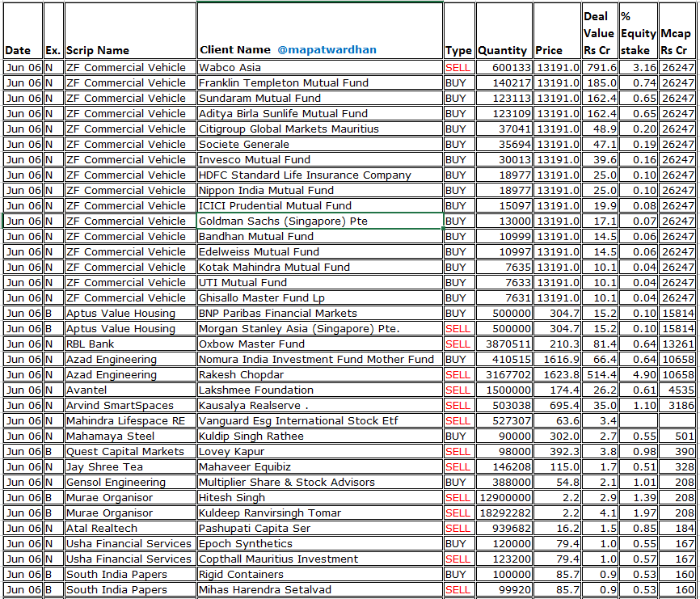700x599 pixels.
Task: Click the RBL Bank scrip cell
Action: [x=130, y=344]
